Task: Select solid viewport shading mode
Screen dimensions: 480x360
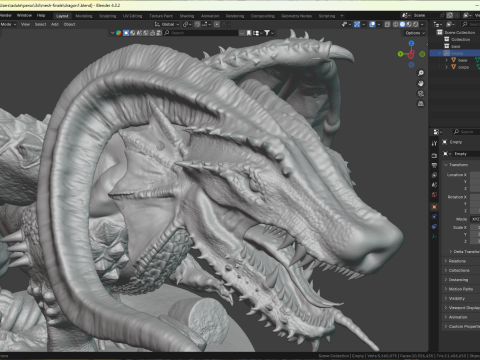Action: [402, 24]
